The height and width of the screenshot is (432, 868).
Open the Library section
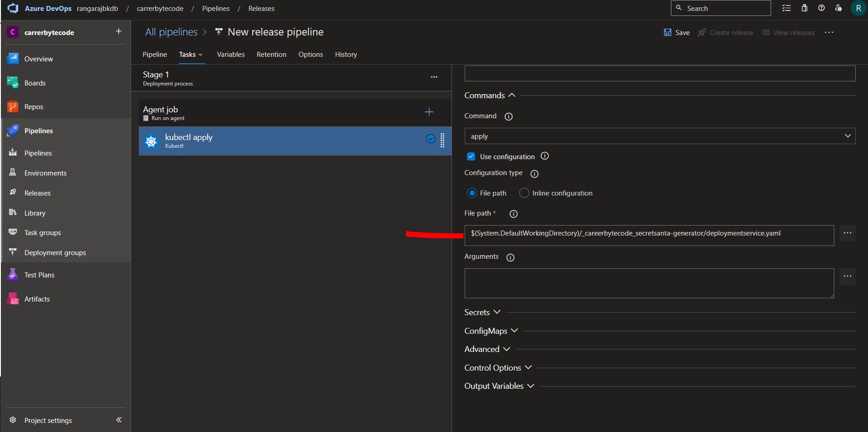(35, 213)
